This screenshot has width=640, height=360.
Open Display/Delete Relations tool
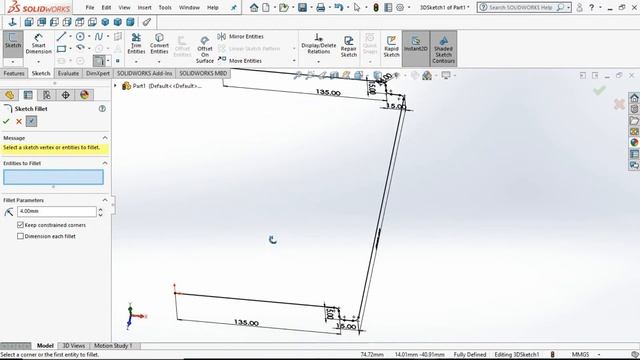pos(318,44)
